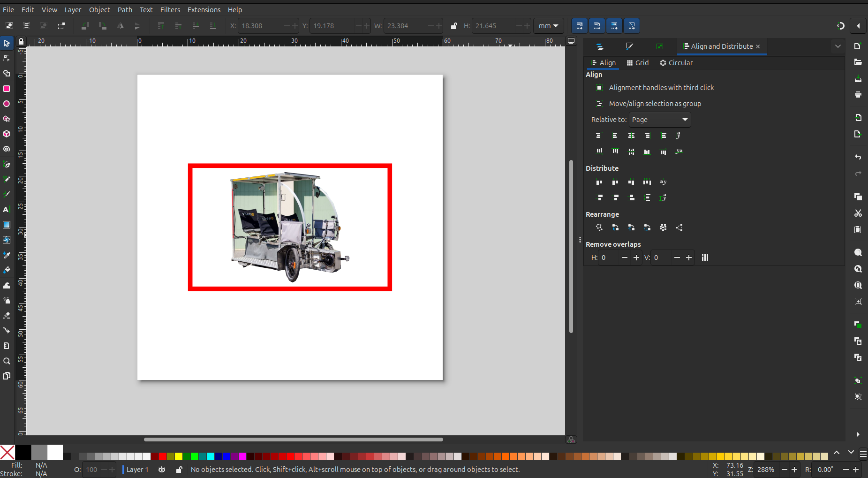Toggle move gradients with objects
The height and width of the screenshot is (478, 868).
614,26
